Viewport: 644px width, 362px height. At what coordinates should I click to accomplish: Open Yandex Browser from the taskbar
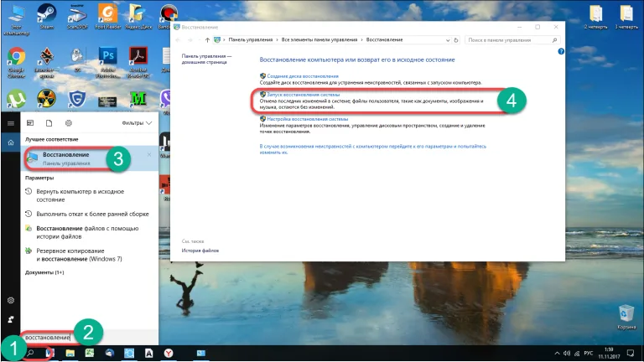169,353
